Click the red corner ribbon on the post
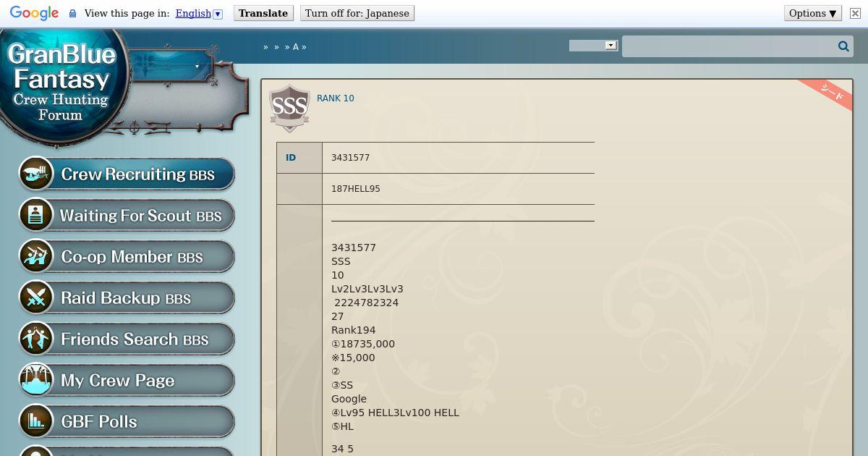Screen dimensions: 868x456 830,93
